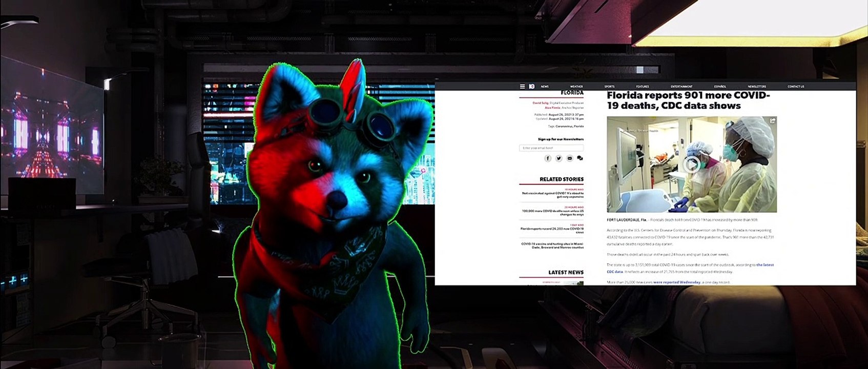The image size is (868, 369).
Task: Open the Contact Us header link
Action: click(796, 87)
